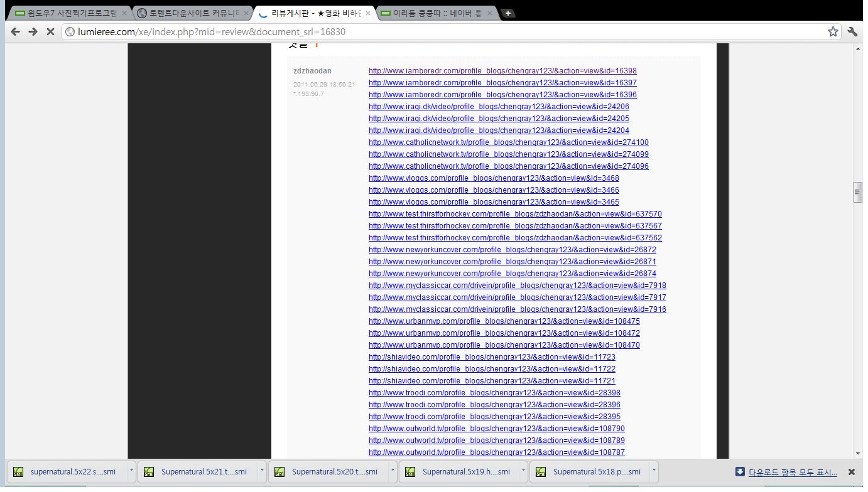Go back to the previous page
Screen dimensions: 868x492
[x=16, y=31]
